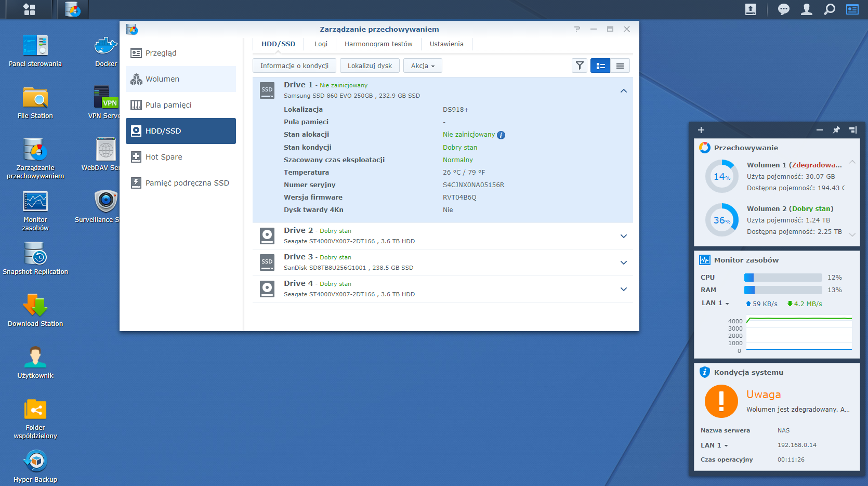Add a widget with the plus icon
This screenshot has height=486, width=868.
coord(701,130)
